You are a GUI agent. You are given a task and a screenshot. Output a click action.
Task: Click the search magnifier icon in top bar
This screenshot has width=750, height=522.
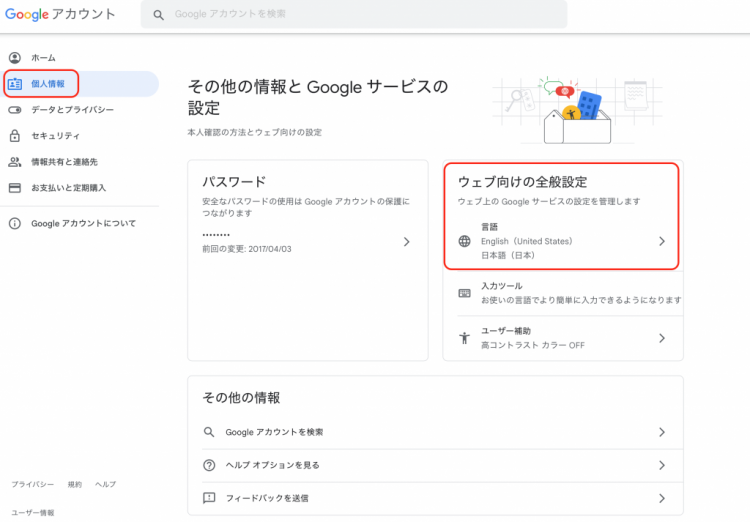pyautogui.click(x=158, y=15)
